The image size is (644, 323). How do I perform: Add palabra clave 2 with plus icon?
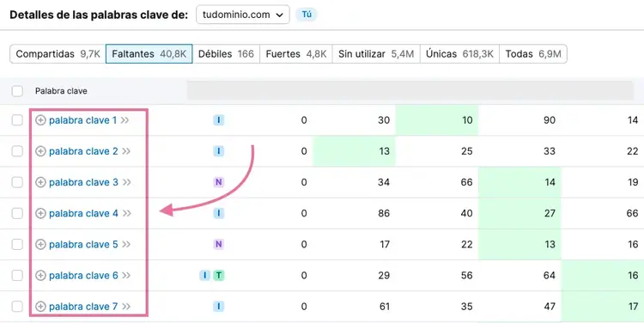40,151
